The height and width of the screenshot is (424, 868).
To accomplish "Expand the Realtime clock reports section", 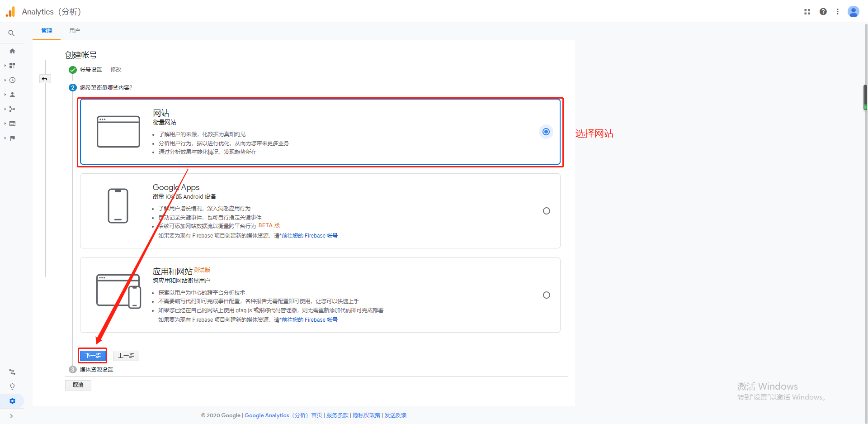I will click(x=12, y=80).
